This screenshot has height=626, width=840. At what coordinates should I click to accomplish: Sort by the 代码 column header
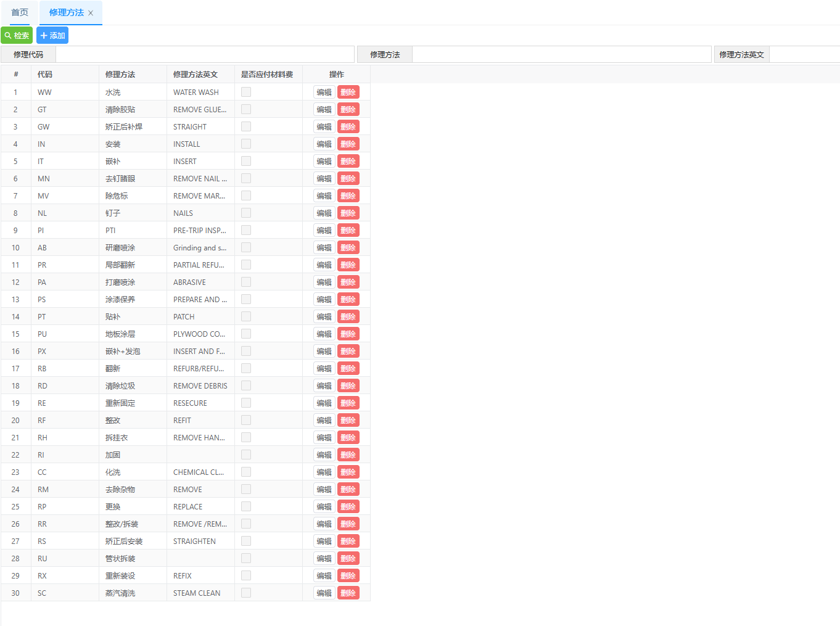click(45, 75)
